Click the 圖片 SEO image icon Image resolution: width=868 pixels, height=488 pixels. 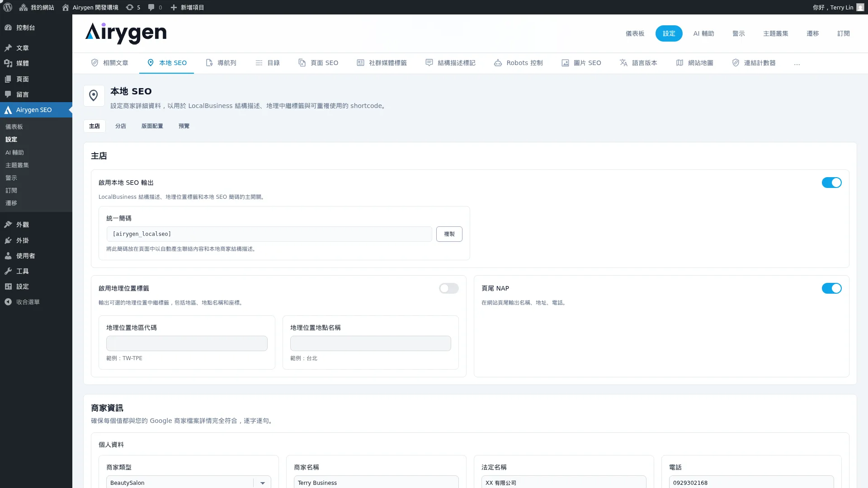point(565,63)
